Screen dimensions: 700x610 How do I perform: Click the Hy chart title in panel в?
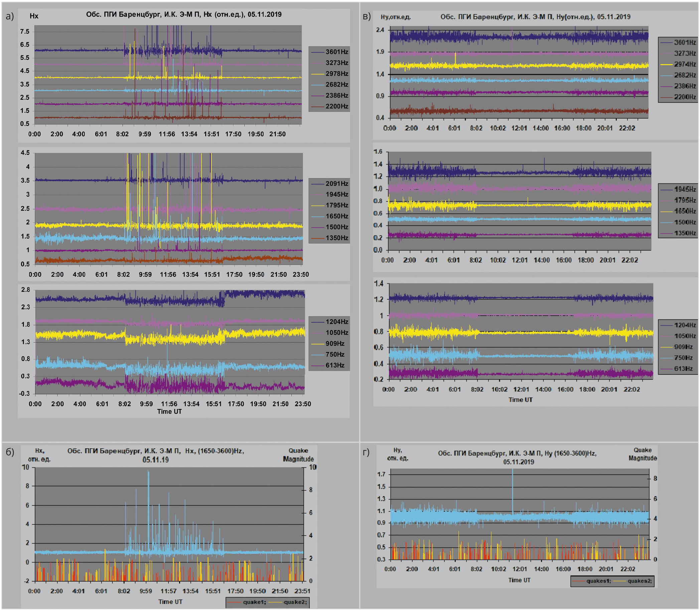click(535, 17)
